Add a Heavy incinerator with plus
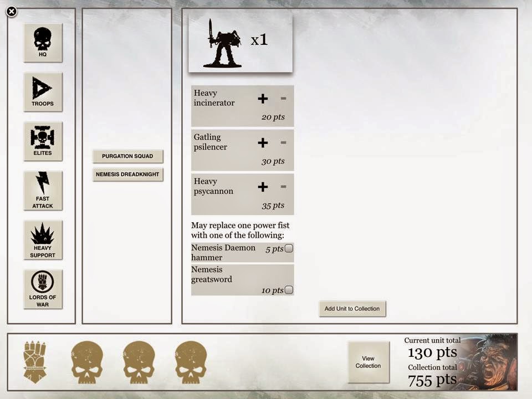Image resolution: width=532 pixels, height=399 pixels. (x=263, y=99)
